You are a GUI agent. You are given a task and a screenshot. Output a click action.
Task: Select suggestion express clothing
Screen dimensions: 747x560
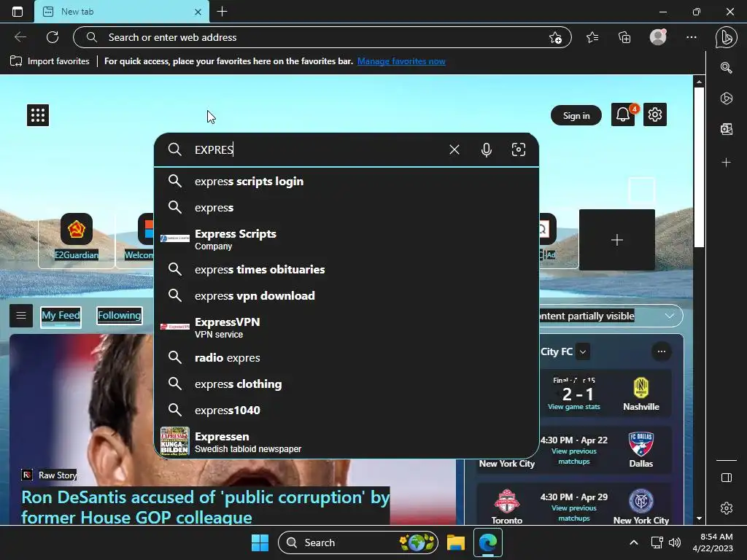(x=347, y=384)
